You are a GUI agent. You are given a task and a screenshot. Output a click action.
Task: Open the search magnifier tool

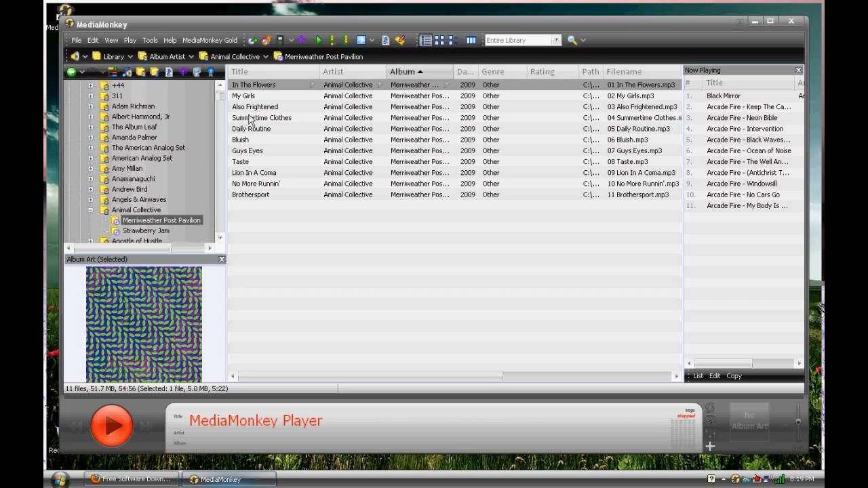coord(572,41)
